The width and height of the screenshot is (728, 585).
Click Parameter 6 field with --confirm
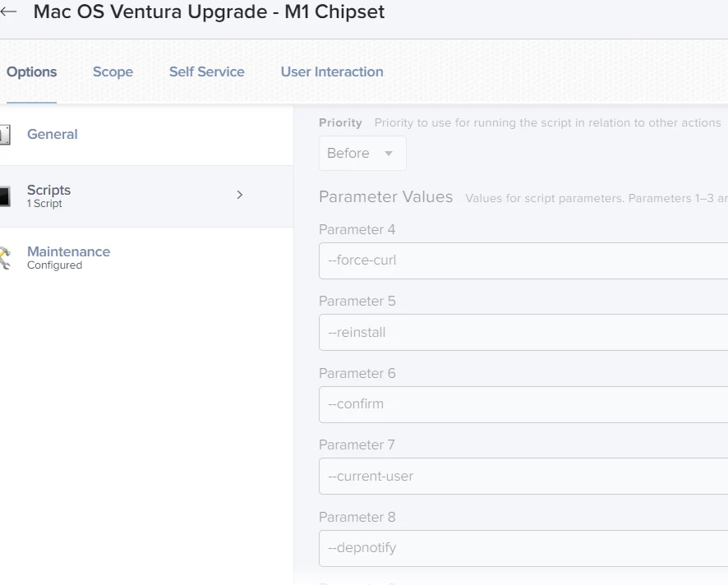coord(523,404)
